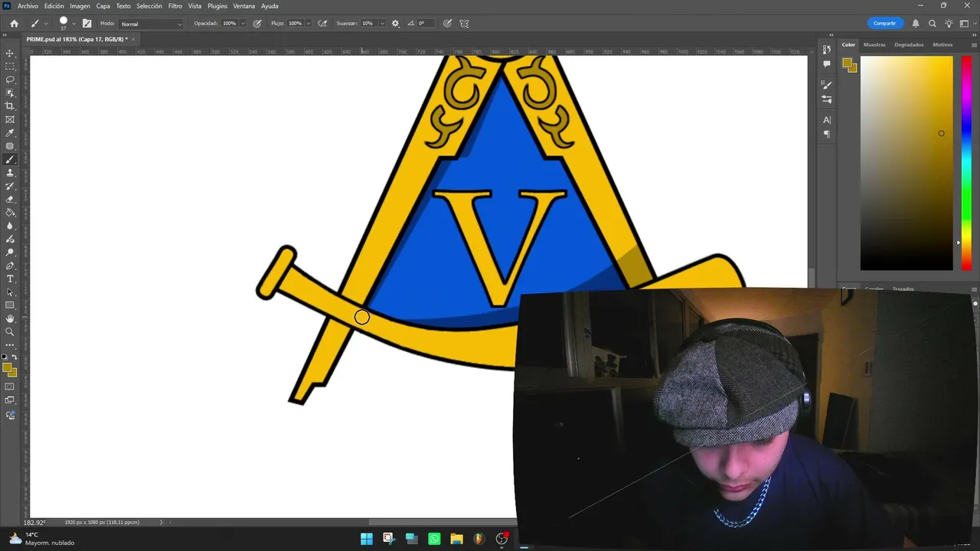
Task: Open the Capa menu
Action: tap(103, 6)
